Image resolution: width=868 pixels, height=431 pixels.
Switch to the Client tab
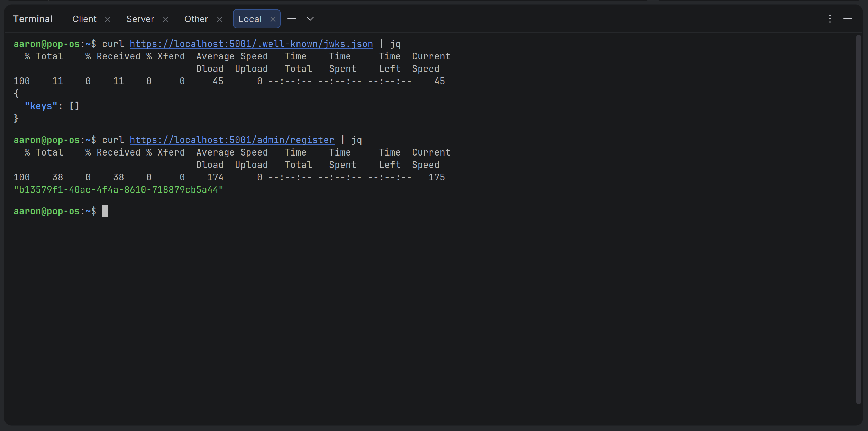[x=84, y=19]
